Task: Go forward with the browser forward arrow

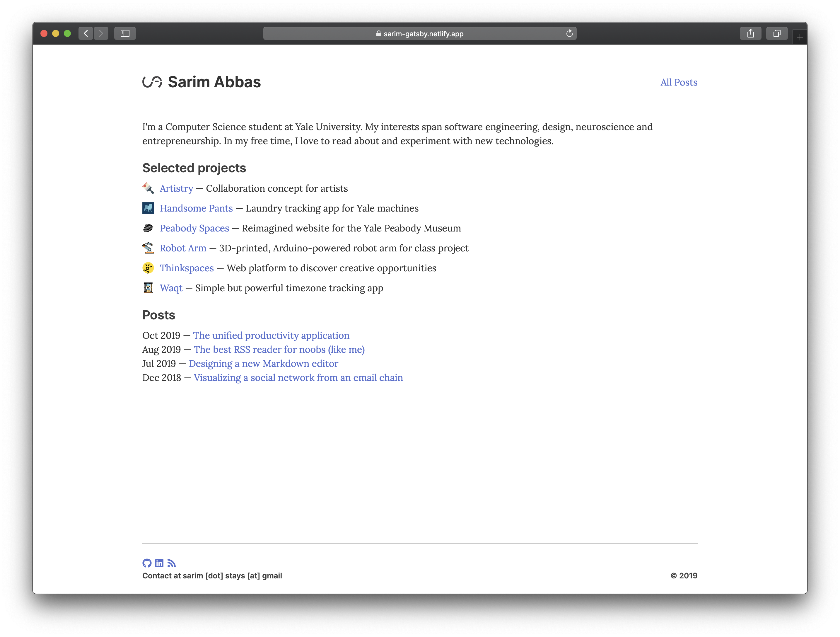Action: (101, 33)
